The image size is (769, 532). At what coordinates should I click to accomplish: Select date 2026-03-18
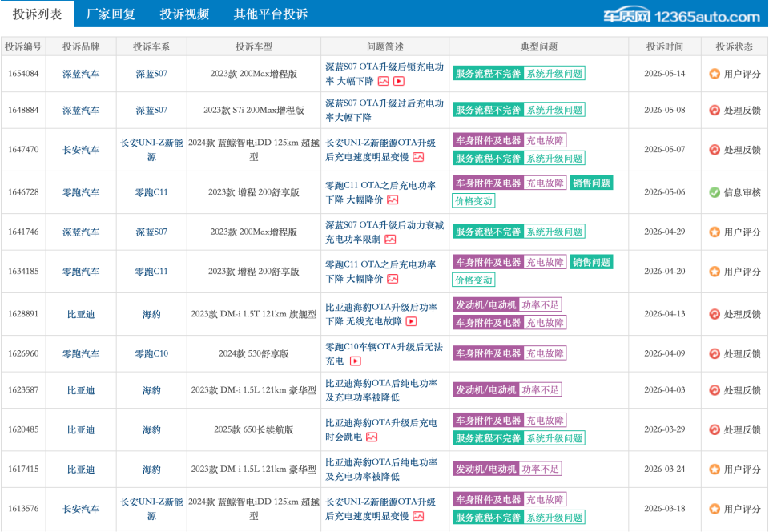coord(665,509)
